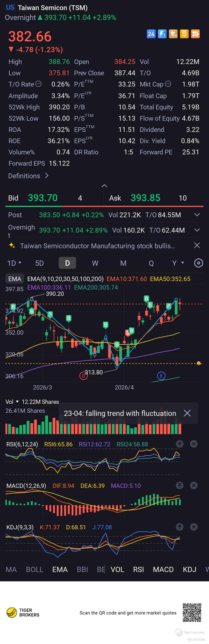Open the Vol indicator dropdown
Screen dimensions: 209x644
pyautogui.click(x=12, y=402)
